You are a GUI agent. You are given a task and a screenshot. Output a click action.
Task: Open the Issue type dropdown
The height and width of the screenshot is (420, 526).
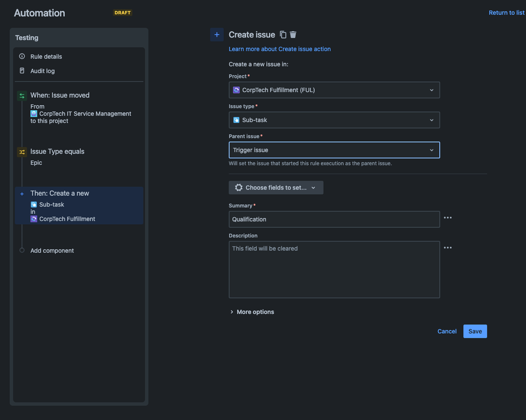click(334, 120)
